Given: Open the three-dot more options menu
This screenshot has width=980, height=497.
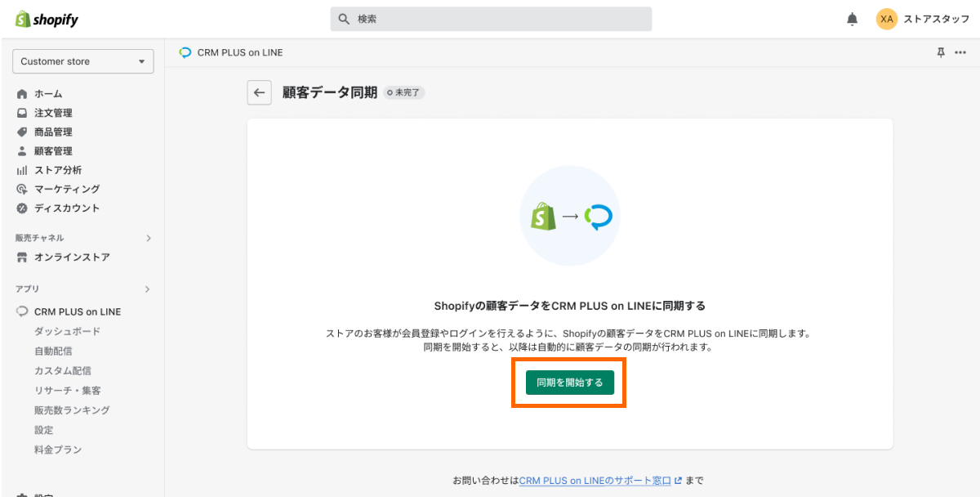Looking at the screenshot, I should tap(960, 52).
